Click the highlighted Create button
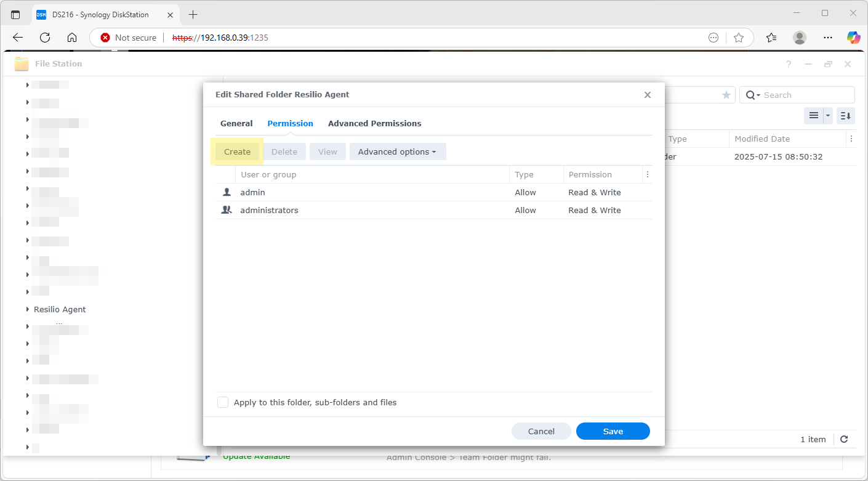 pos(237,151)
